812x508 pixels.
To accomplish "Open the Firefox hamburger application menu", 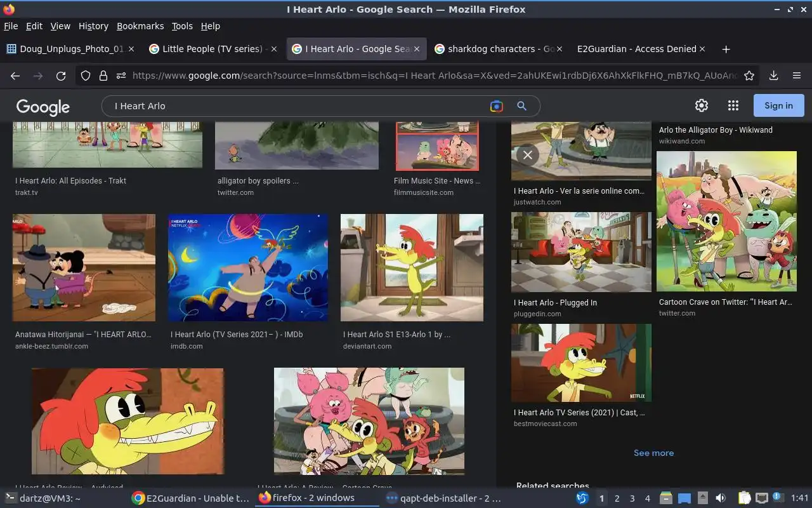I will [797, 76].
